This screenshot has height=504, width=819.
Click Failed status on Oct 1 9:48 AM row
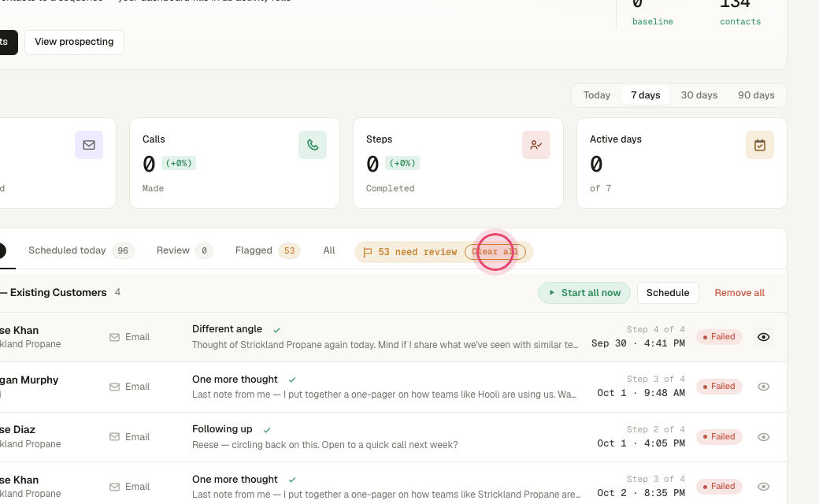click(719, 387)
